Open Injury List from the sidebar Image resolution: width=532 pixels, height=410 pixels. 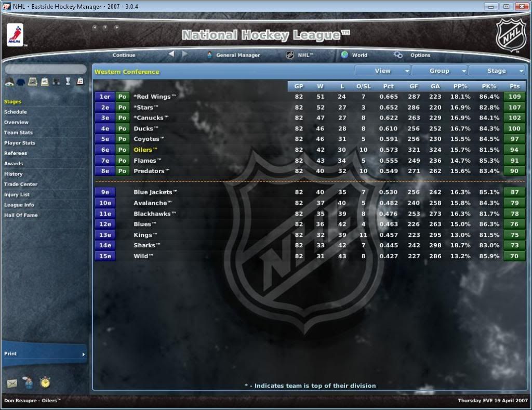pyautogui.click(x=17, y=194)
